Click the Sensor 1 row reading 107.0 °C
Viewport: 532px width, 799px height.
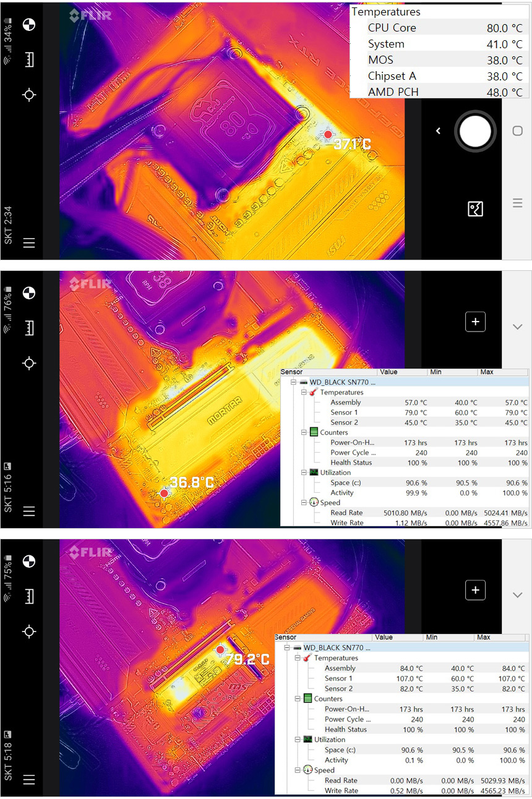click(340, 678)
